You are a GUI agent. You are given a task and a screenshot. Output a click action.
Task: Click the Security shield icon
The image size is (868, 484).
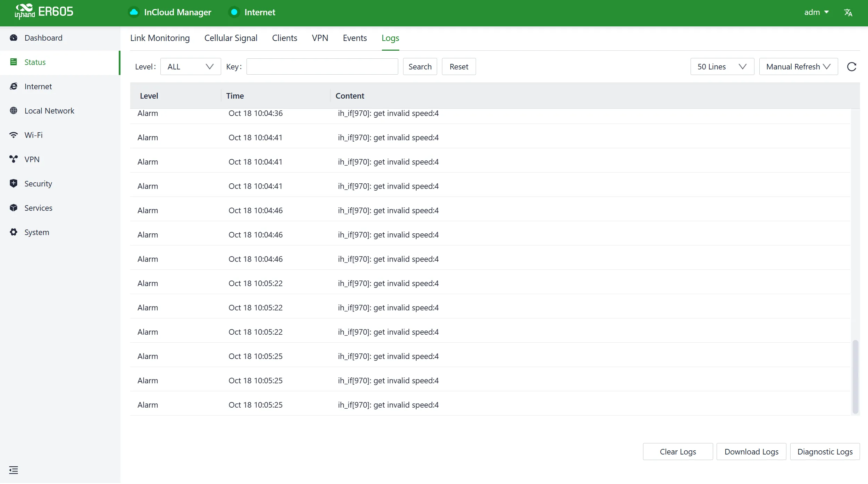pyautogui.click(x=14, y=184)
